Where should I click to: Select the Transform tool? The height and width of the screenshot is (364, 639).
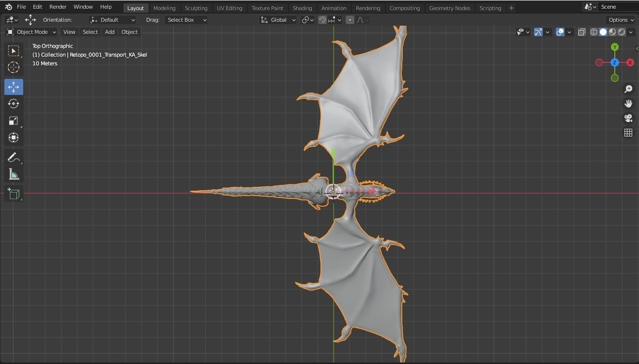[14, 137]
